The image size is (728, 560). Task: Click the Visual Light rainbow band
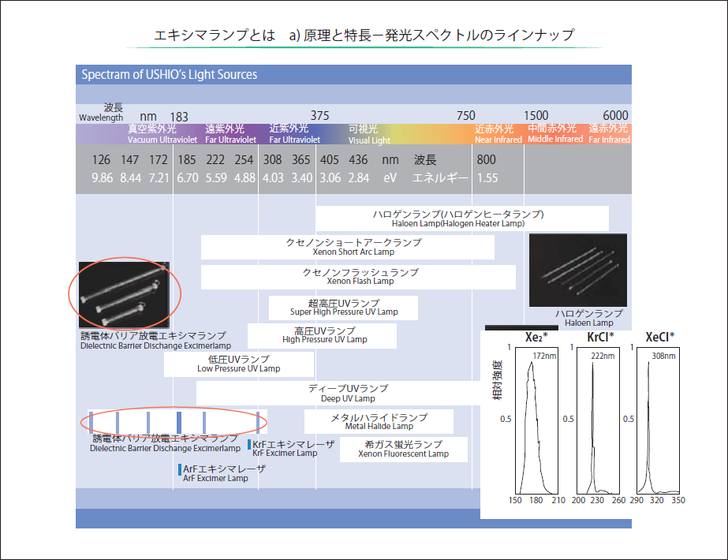click(394, 134)
